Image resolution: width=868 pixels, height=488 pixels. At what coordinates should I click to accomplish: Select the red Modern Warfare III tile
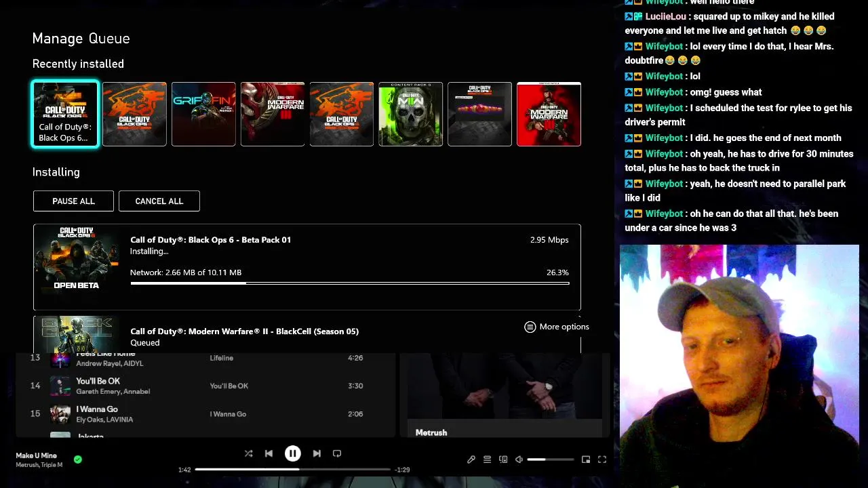tap(549, 114)
